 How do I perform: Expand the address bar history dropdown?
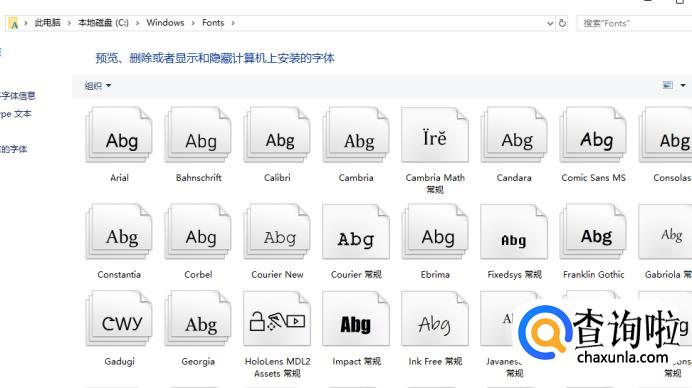tap(550, 23)
